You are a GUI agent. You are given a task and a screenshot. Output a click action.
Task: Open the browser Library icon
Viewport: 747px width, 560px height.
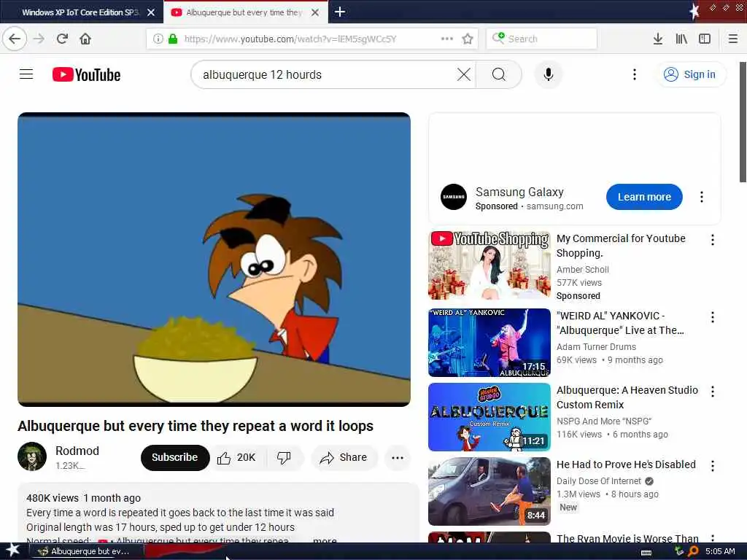[x=681, y=39]
